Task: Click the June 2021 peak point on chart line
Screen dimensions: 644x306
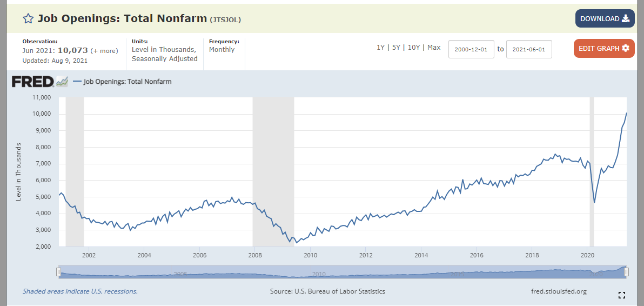Action: coord(626,112)
